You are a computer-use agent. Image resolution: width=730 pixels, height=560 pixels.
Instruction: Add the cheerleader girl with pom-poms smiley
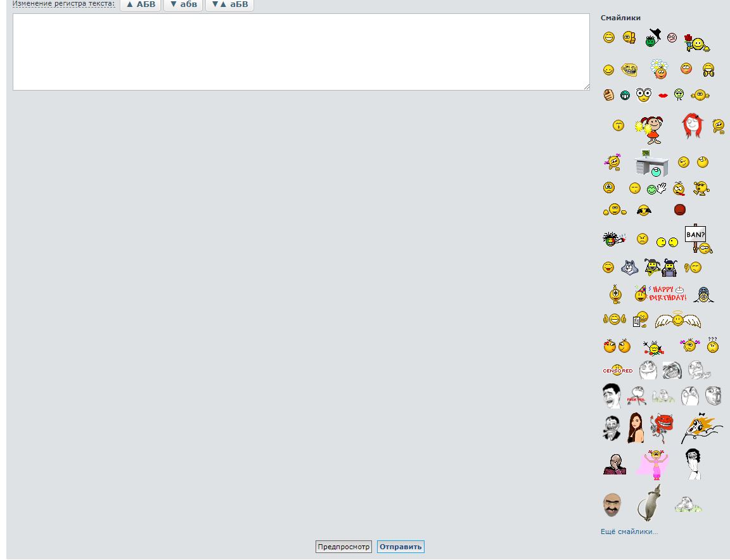(x=650, y=129)
